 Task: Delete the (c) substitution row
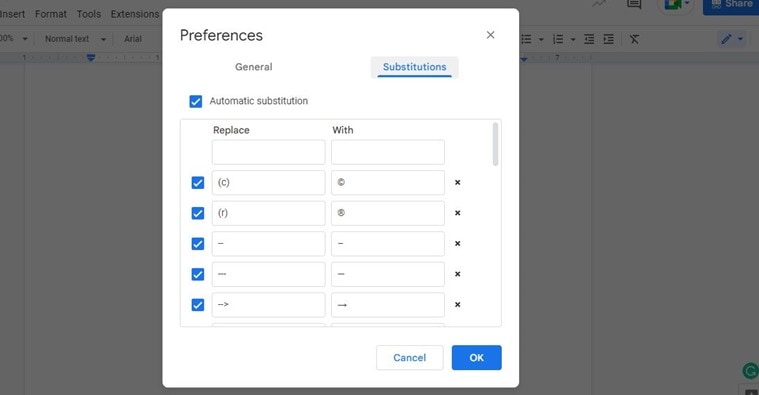(457, 182)
